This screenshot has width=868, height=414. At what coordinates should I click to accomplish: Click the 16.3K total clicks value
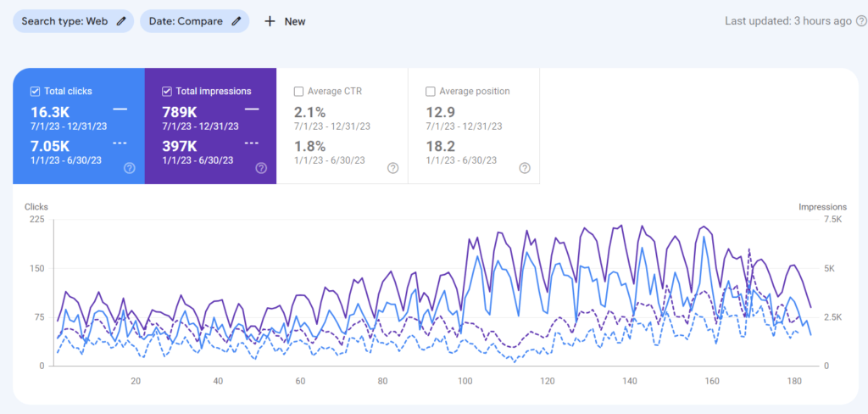pyautogui.click(x=48, y=112)
